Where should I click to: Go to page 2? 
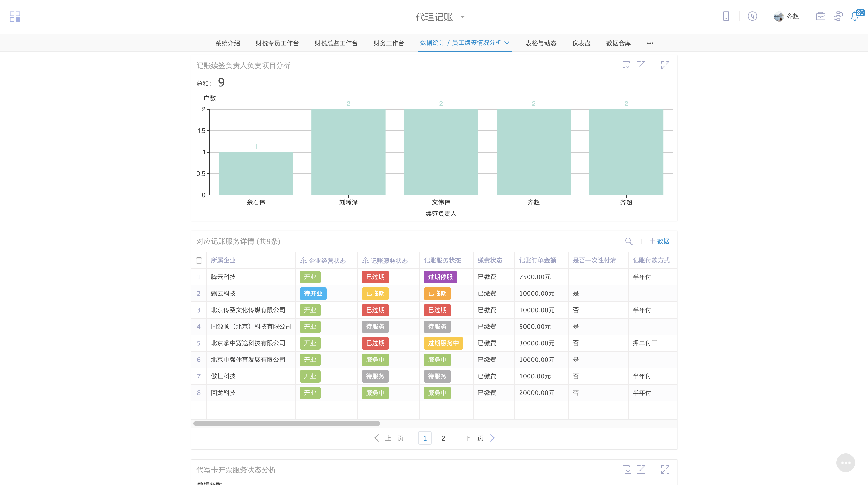click(x=443, y=438)
